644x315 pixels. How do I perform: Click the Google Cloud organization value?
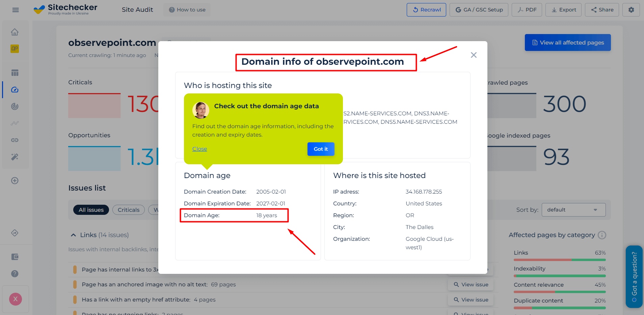click(430, 243)
